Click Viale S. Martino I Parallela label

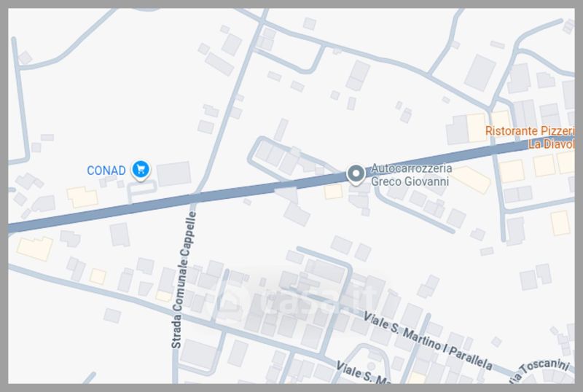coord(428,341)
